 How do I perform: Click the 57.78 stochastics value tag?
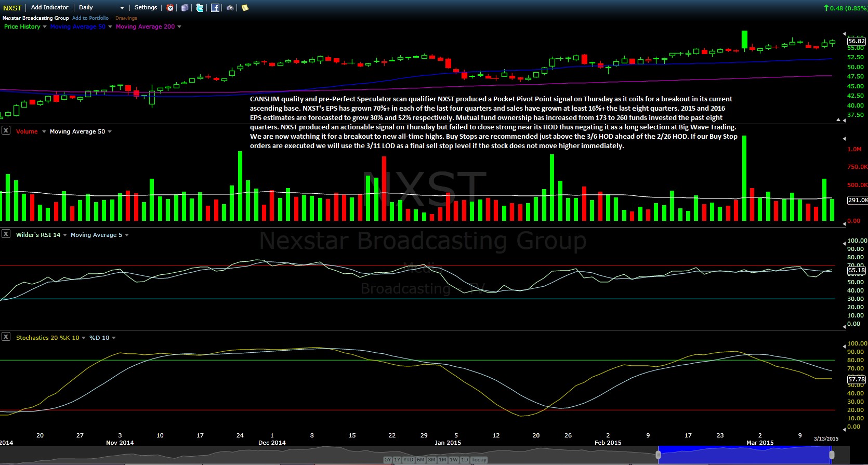click(857, 379)
